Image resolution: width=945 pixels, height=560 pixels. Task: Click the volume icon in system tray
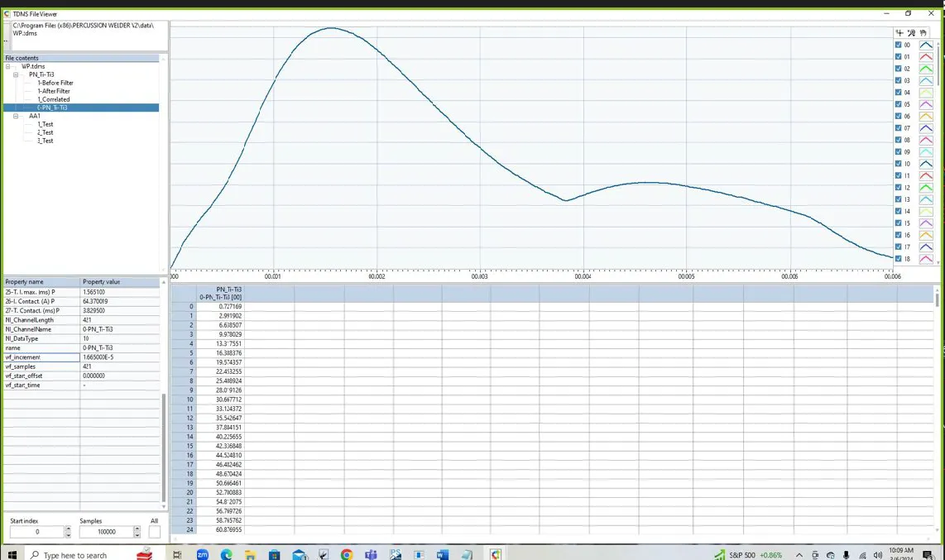pyautogui.click(x=877, y=555)
